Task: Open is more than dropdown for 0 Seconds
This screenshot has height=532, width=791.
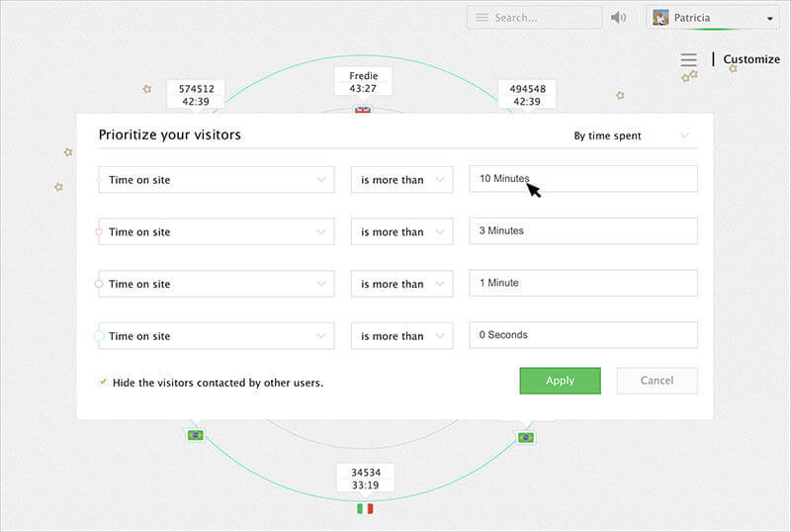Action: click(x=402, y=335)
